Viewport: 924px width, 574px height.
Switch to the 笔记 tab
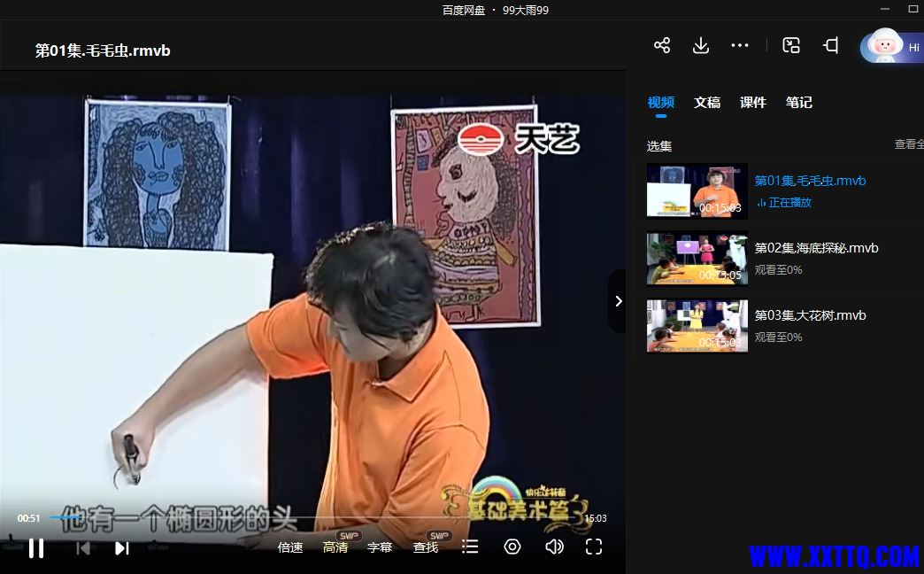[799, 103]
